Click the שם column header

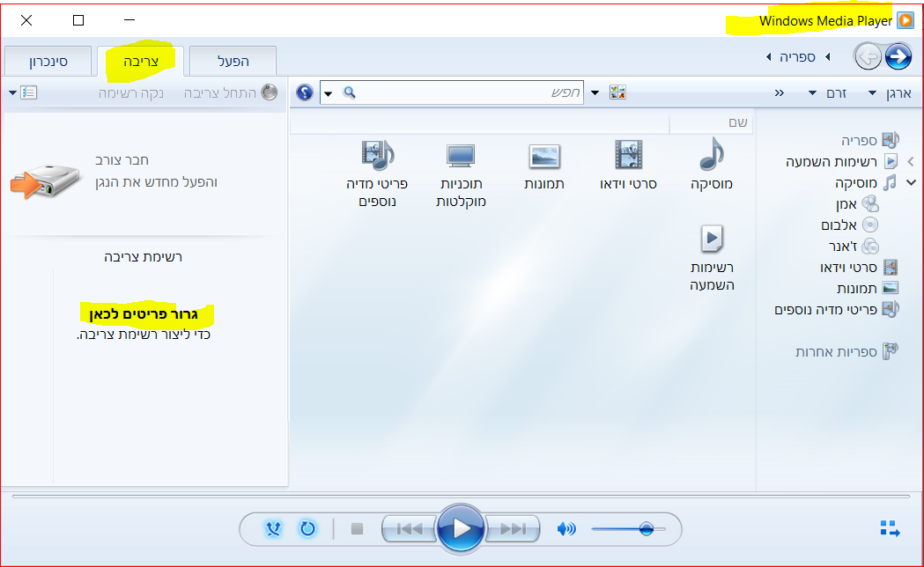(x=711, y=121)
